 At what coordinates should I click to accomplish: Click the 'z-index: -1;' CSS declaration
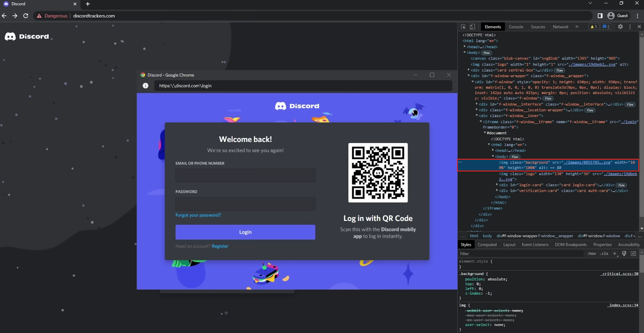click(478, 294)
